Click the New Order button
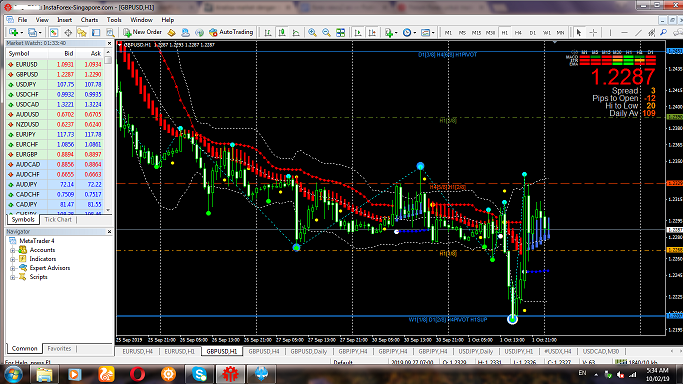This screenshot has height=384, width=683. [142, 32]
